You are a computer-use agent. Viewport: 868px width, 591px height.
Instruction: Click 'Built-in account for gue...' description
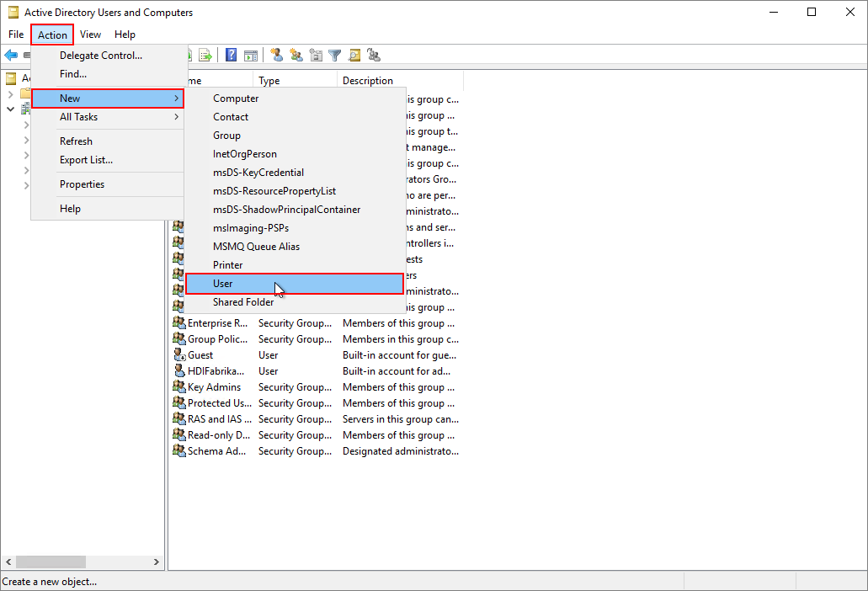(x=400, y=355)
